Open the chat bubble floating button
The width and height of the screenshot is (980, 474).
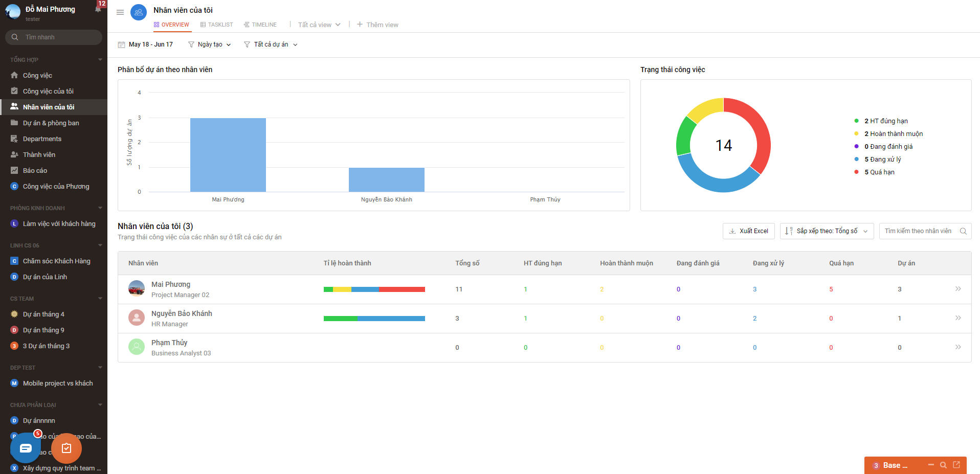pyautogui.click(x=26, y=448)
